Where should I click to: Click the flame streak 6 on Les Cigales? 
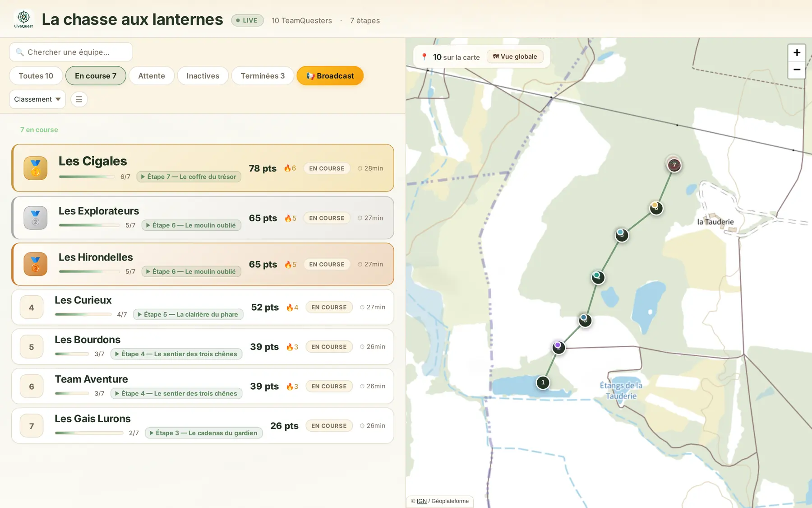(x=290, y=168)
